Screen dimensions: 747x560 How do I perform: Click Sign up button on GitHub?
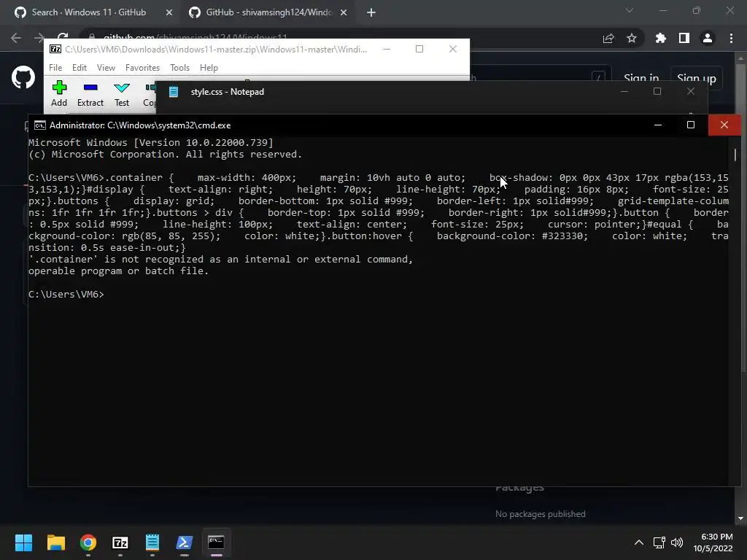pos(697,78)
